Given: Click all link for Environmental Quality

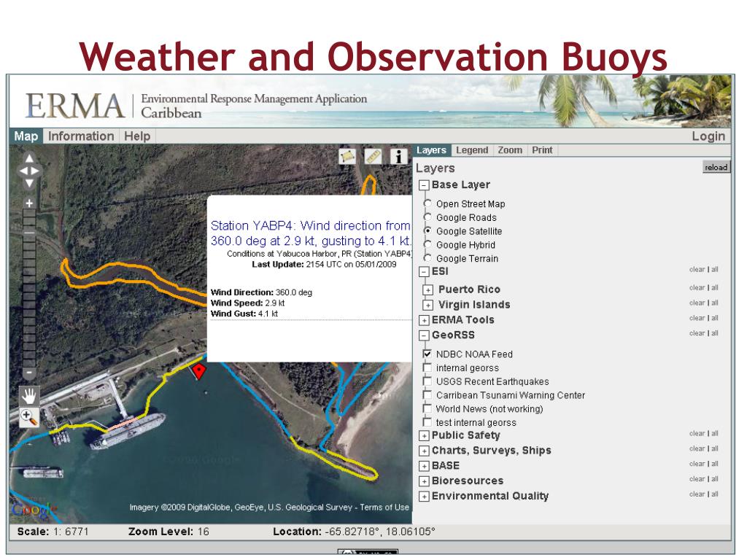Looking at the screenshot, I should 715,494.
